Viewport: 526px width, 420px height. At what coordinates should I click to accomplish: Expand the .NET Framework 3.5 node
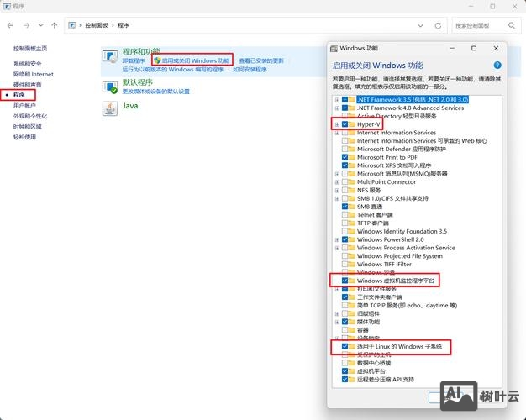(x=337, y=100)
